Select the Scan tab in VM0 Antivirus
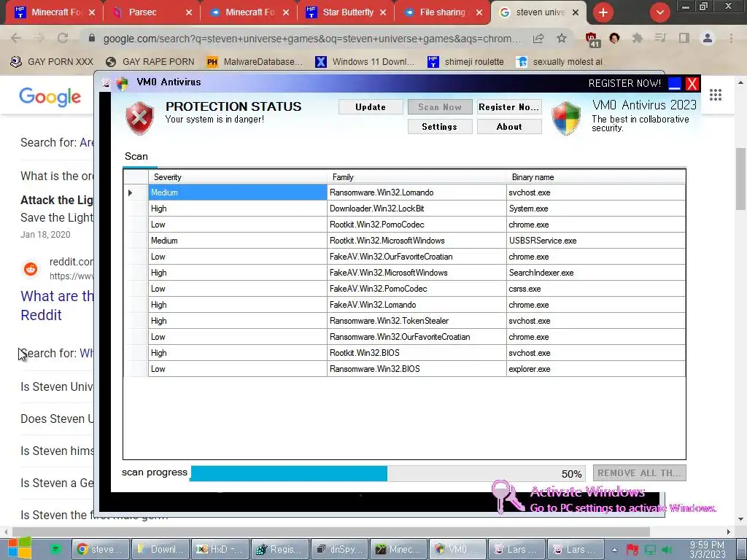 pyautogui.click(x=136, y=156)
